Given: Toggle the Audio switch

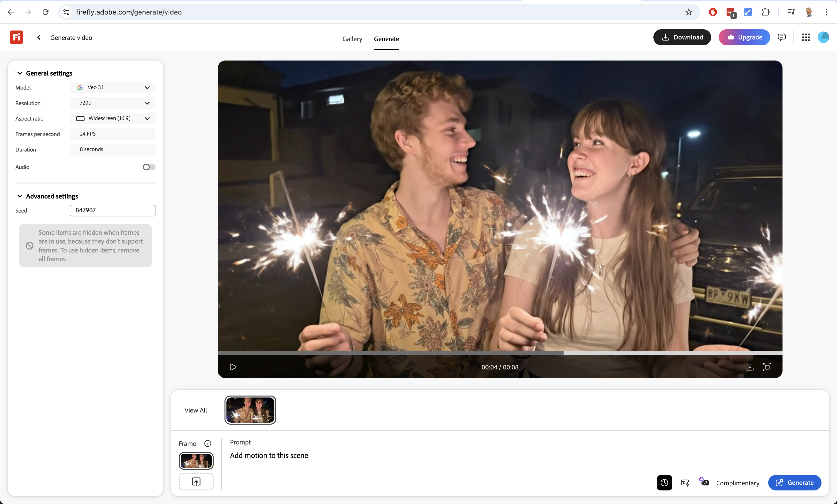Looking at the screenshot, I should [149, 167].
